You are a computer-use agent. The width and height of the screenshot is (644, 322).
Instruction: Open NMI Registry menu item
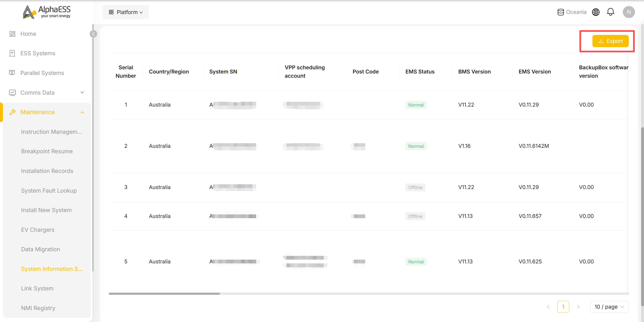[38, 308]
